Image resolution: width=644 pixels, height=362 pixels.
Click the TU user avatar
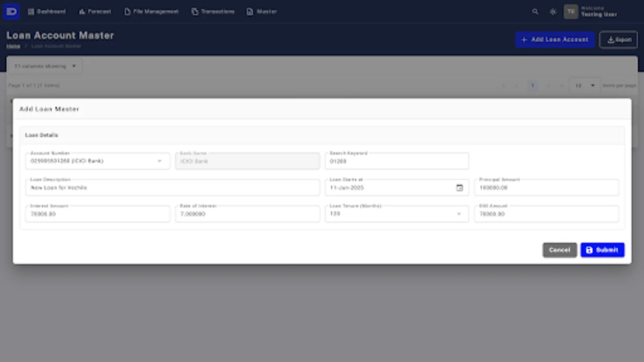click(571, 12)
